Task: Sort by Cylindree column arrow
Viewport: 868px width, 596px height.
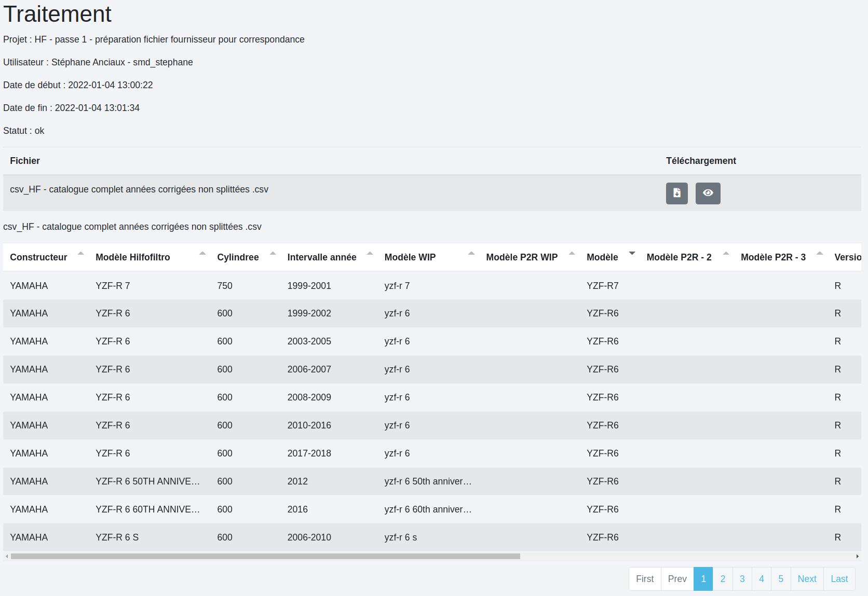Action: [x=273, y=254]
